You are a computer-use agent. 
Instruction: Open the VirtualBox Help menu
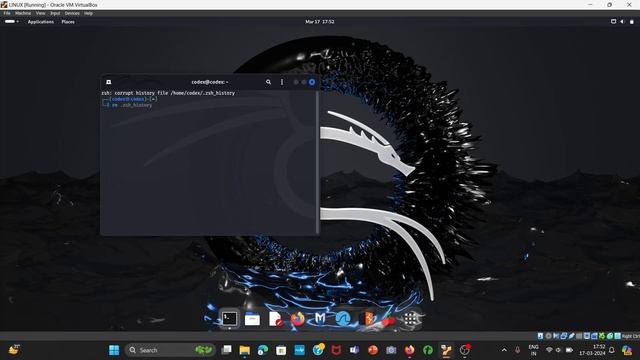click(88, 13)
